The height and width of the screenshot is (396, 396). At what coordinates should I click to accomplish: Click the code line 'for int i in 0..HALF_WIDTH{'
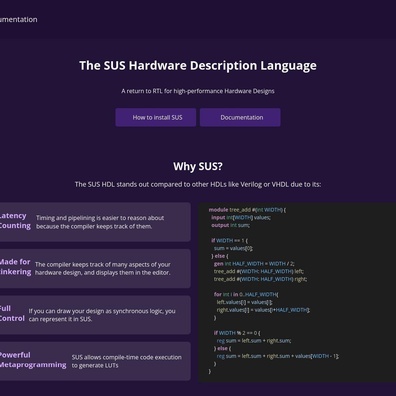click(246, 294)
